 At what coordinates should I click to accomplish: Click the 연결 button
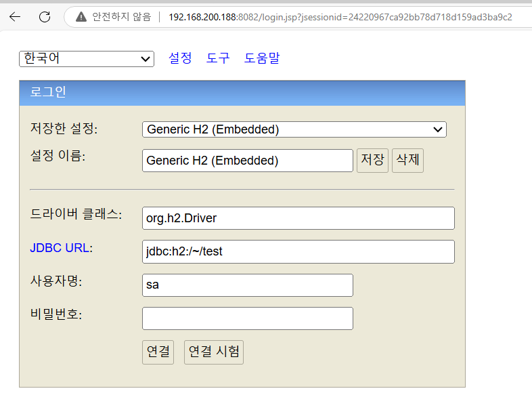(158, 352)
